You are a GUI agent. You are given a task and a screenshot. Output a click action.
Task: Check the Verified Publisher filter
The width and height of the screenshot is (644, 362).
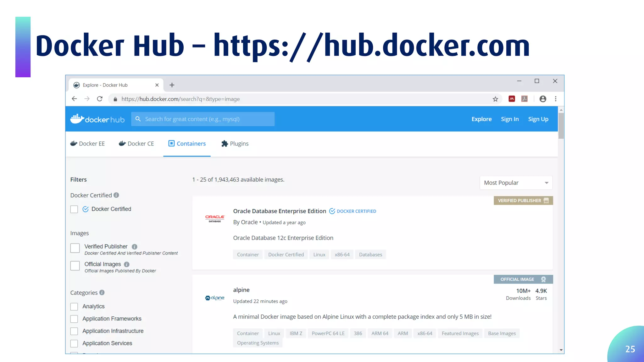[75, 248]
